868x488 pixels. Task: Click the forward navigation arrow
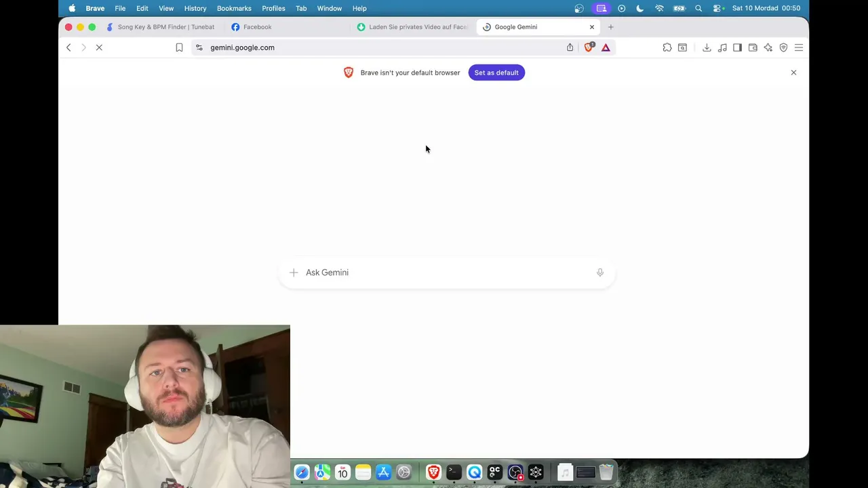coord(83,47)
